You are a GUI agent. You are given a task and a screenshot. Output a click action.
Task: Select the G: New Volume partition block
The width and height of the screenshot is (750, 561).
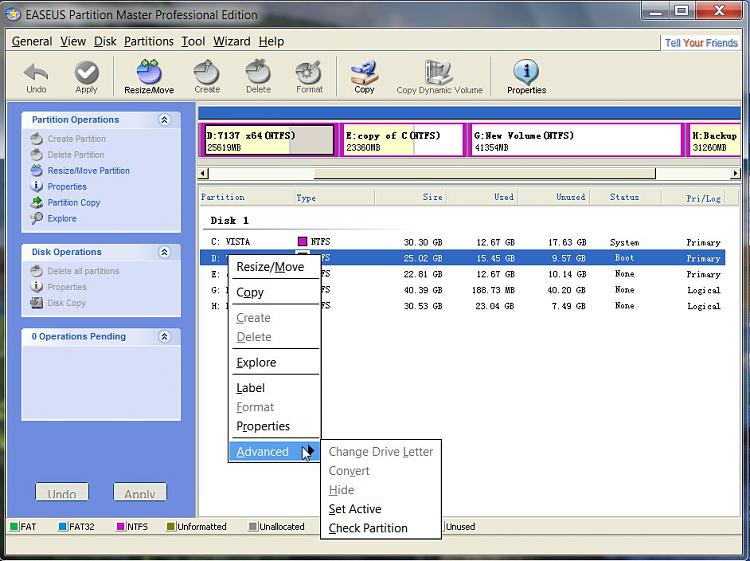[575, 141]
